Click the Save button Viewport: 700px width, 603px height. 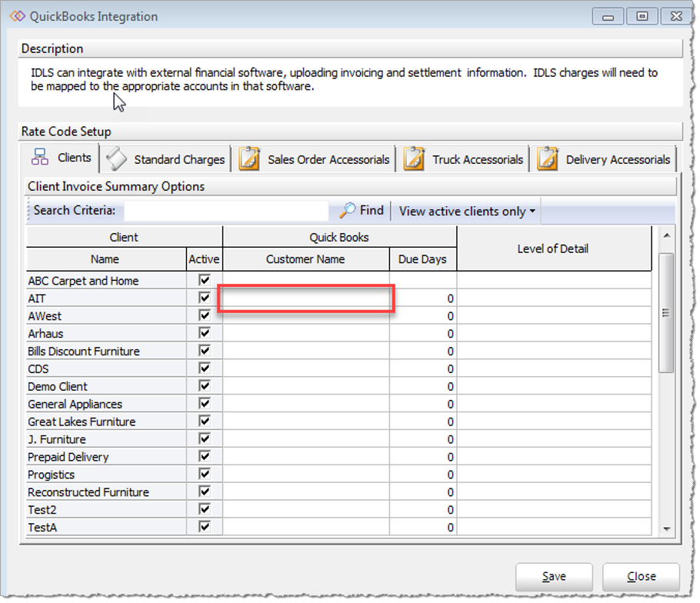[x=554, y=577]
